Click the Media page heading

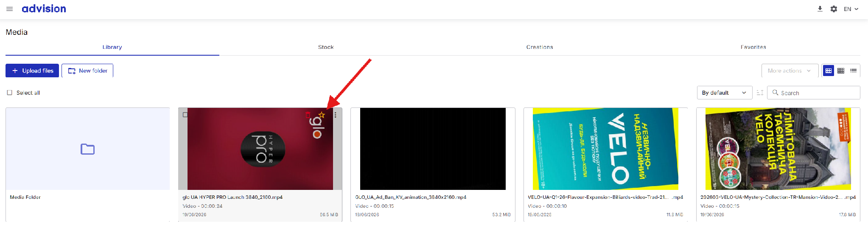click(x=17, y=32)
